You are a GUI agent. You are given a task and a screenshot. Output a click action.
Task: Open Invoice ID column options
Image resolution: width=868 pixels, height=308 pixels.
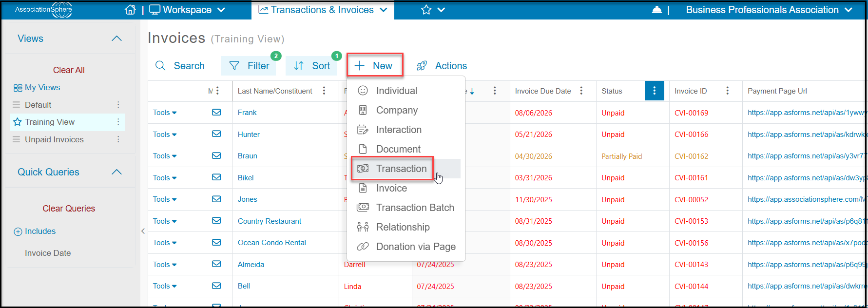click(727, 91)
